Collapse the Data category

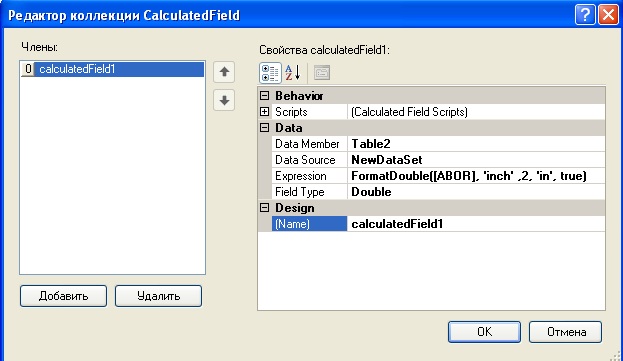264,128
